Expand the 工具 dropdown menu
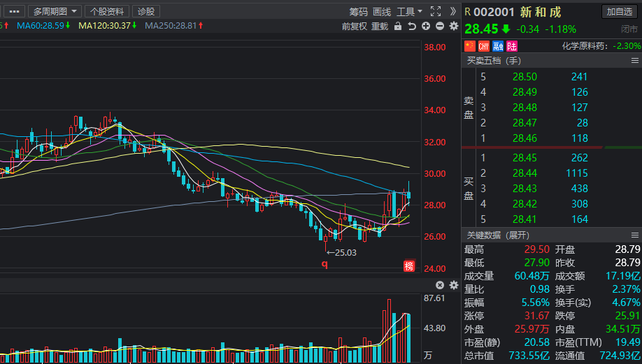The width and height of the screenshot is (642, 364). pyautogui.click(x=409, y=11)
